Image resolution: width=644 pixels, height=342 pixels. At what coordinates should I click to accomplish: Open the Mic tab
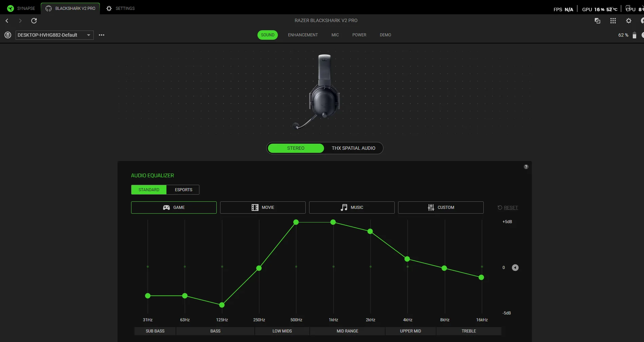335,35
